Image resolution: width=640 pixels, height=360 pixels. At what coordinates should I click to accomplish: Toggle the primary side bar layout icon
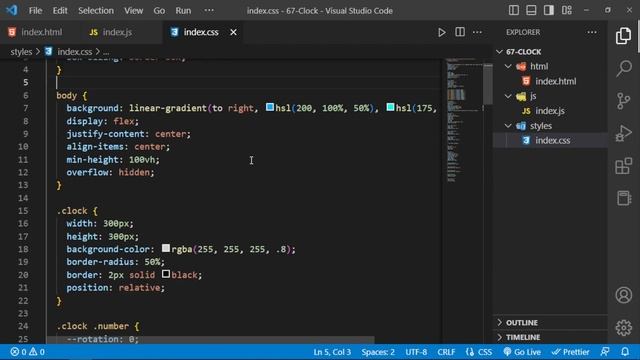pyautogui.click(x=513, y=10)
